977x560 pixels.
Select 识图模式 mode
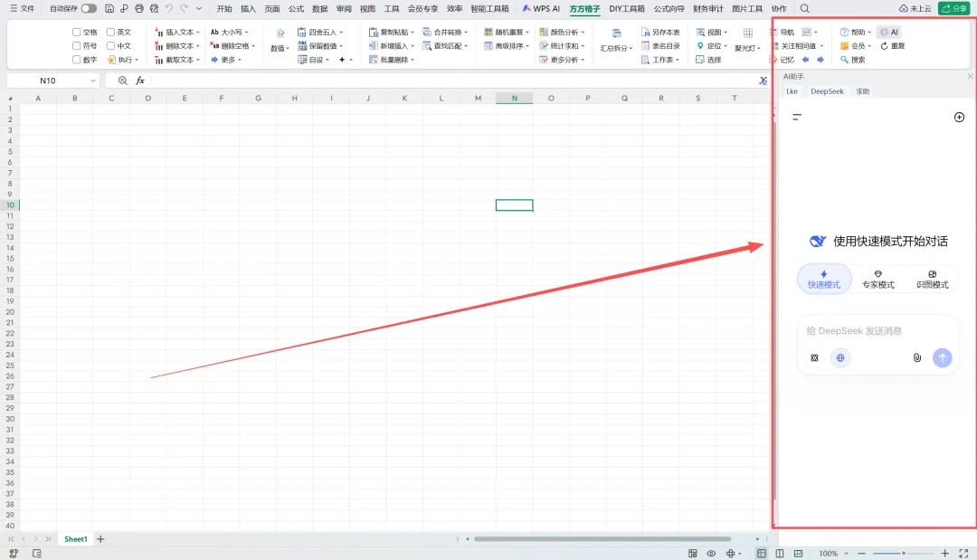click(x=932, y=279)
